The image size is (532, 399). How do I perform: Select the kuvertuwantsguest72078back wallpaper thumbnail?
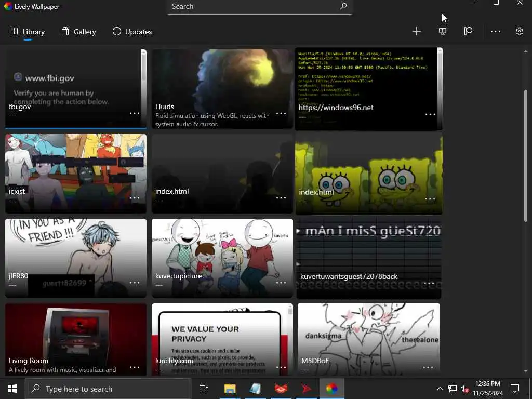click(x=369, y=258)
